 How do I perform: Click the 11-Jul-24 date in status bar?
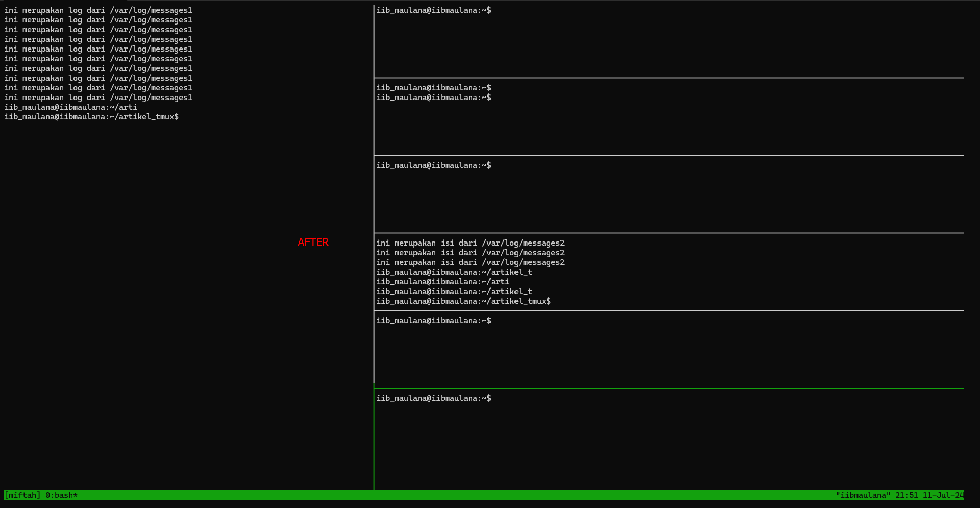(x=943, y=495)
